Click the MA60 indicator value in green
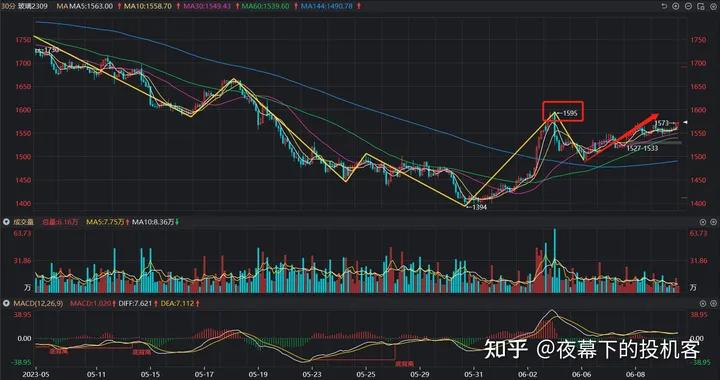The width and height of the screenshot is (720, 380). pyautogui.click(x=266, y=6)
